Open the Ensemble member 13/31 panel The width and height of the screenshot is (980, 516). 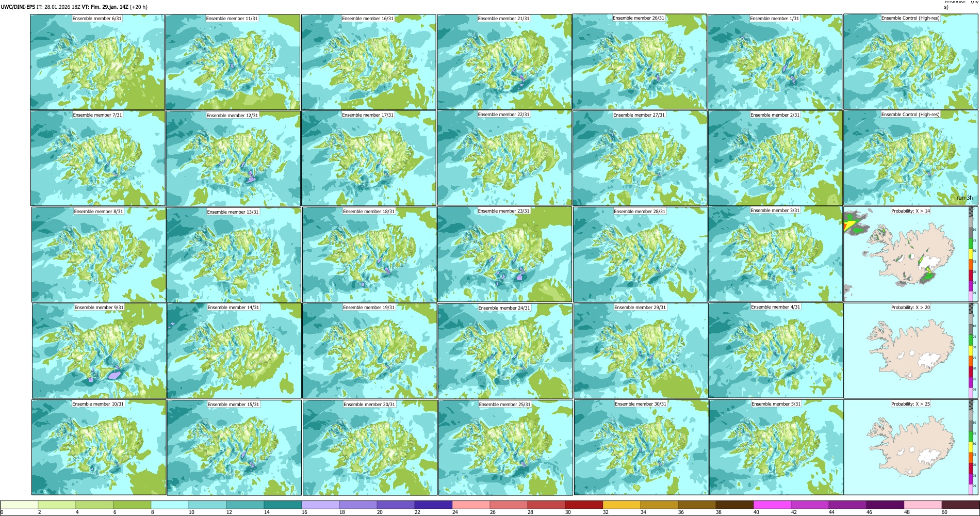234,255
